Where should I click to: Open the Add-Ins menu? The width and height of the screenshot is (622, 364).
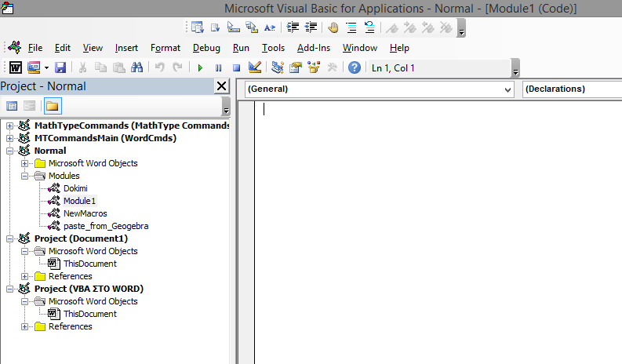coord(314,48)
